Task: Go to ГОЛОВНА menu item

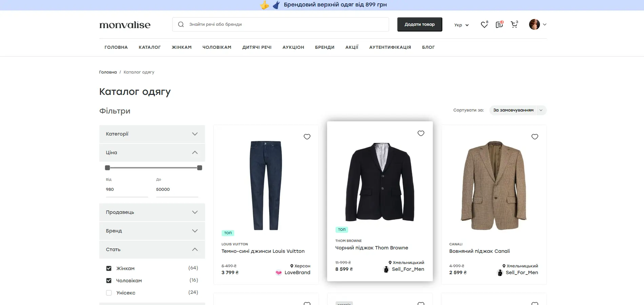Action: click(116, 47)
